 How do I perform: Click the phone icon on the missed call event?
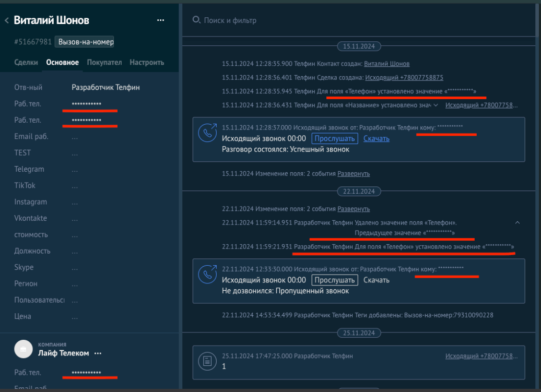click(x=208, y=274)
